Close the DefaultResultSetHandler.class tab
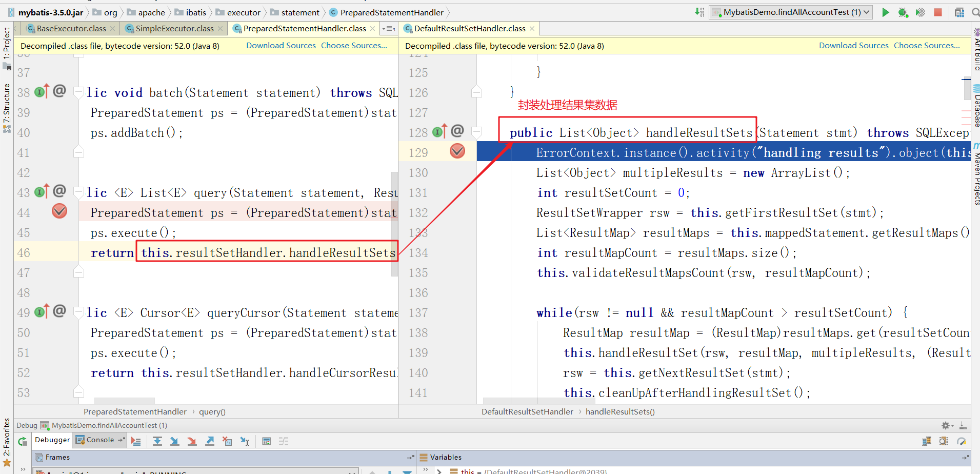Viewport: 980px width, 474px height. point(532,29)
